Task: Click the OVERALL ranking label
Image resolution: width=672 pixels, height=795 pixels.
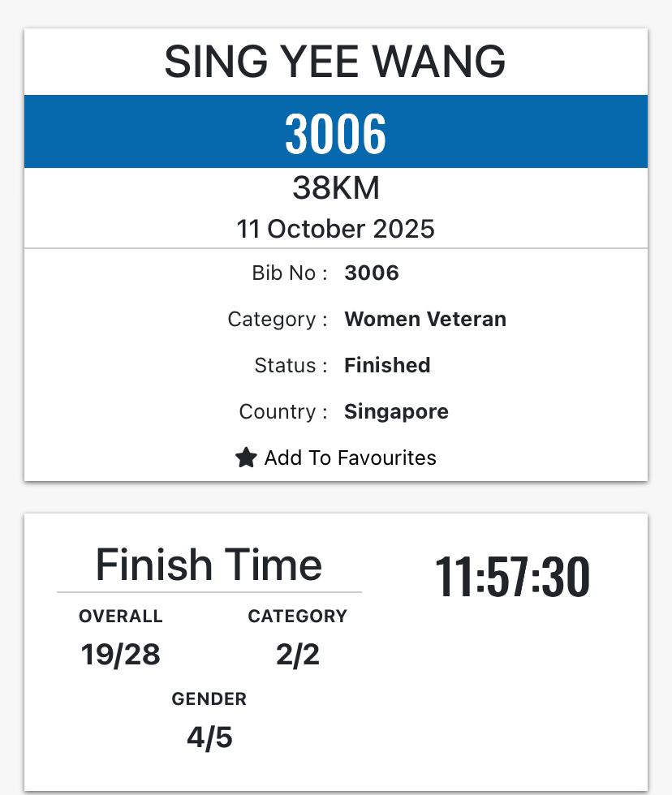Action: [x=121, y=617]
